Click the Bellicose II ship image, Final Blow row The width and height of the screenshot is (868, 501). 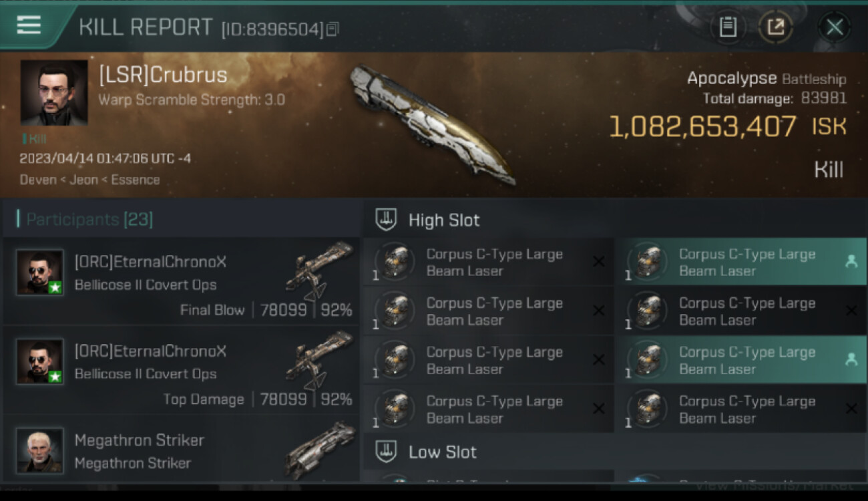[320, 270]
